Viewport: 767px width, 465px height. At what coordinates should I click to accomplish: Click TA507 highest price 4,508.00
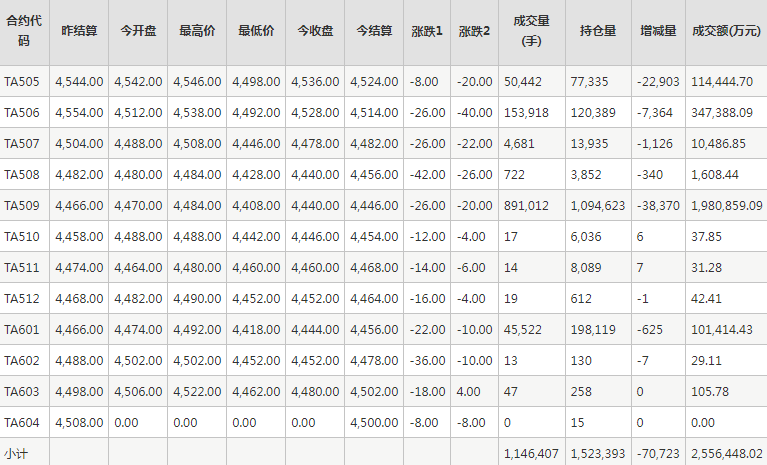coord(197,144)
